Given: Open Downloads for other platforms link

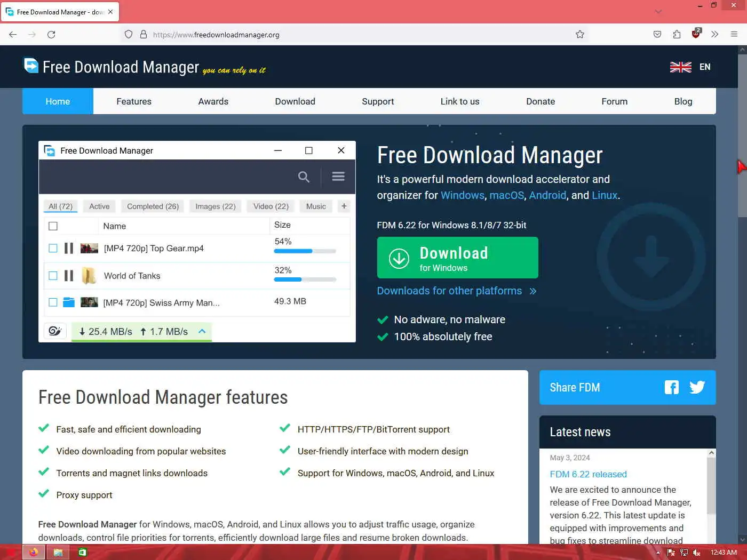Looking at the screenshot, I should [x=457, y=291].
